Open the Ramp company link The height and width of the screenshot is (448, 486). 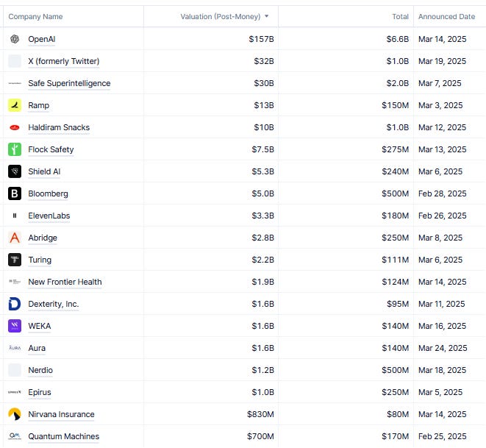pyautogui.click(x=39, y=105)
